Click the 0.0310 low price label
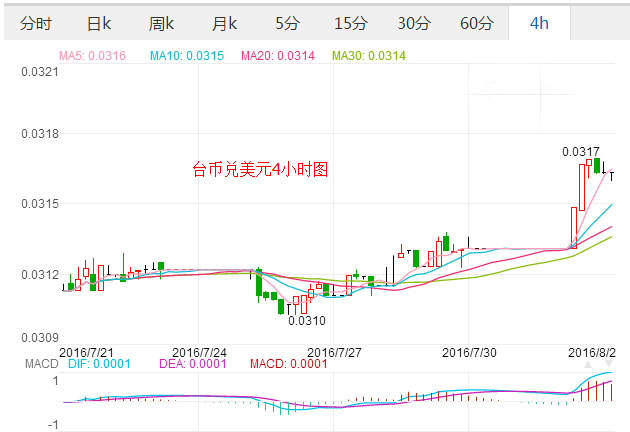The height and width of the screenshot is (432, 630). [305, 321]
